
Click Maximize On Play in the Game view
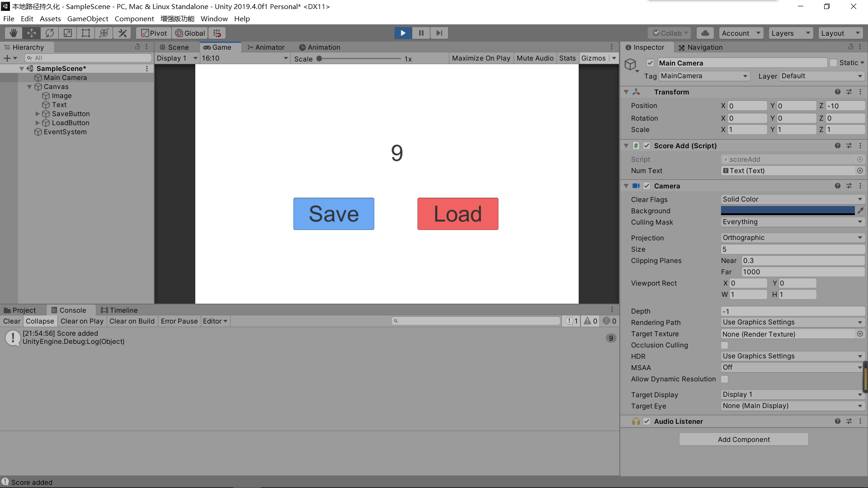(481, 58)
